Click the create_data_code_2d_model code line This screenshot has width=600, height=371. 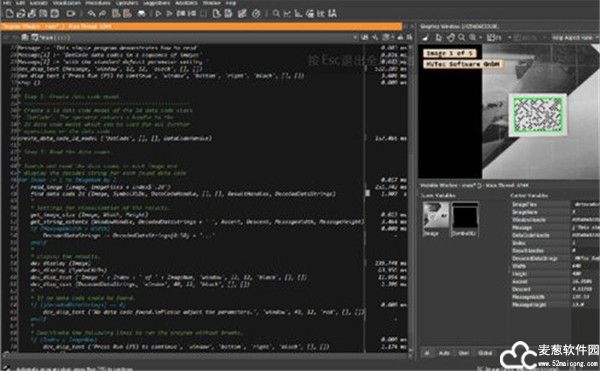pyautogui.click(x=115, y=138)
